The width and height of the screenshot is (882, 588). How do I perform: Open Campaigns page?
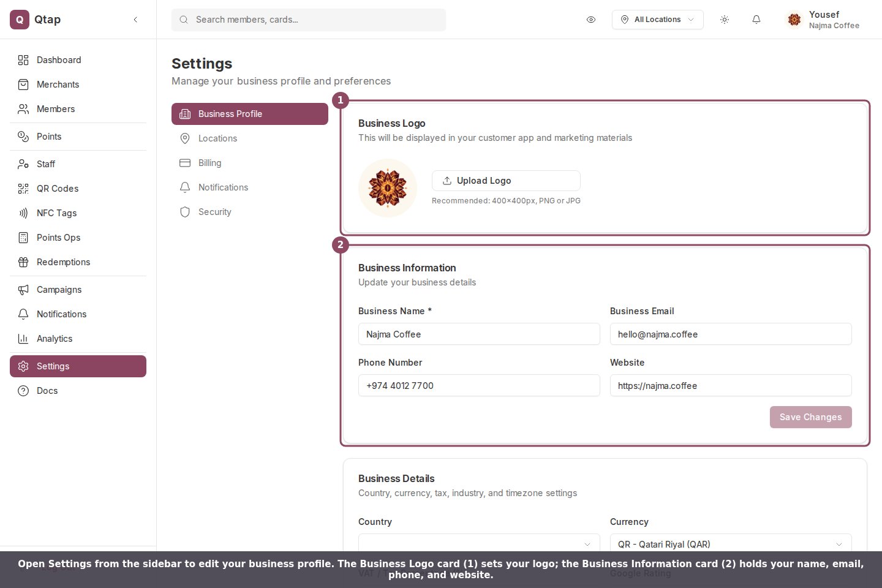point(78,290)
